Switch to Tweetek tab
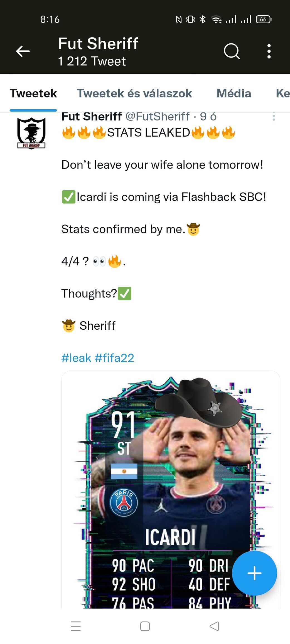Screen dimensions: 290x644 (33, 93)
